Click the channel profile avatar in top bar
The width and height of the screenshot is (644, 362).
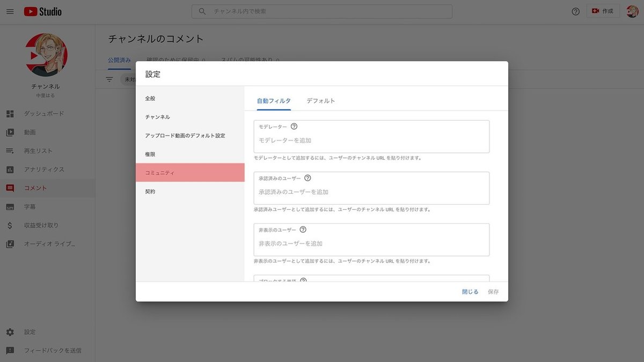coord(632,11)
